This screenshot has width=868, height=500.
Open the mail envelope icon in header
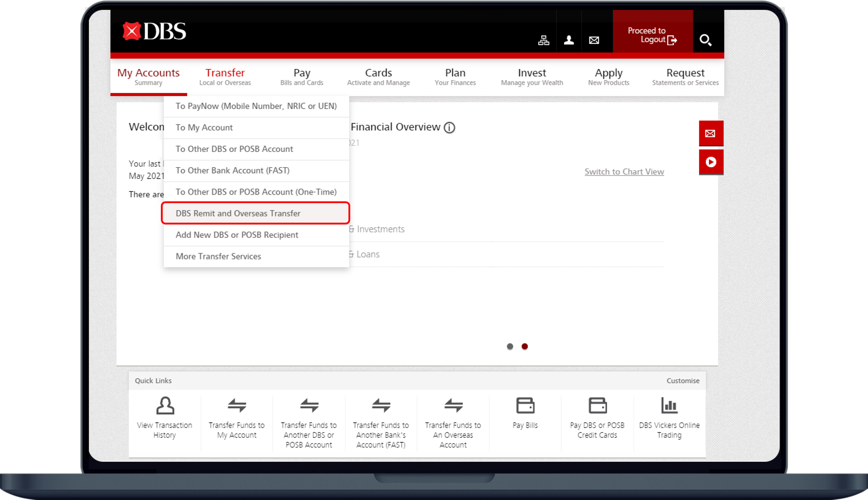click(594, 40)
